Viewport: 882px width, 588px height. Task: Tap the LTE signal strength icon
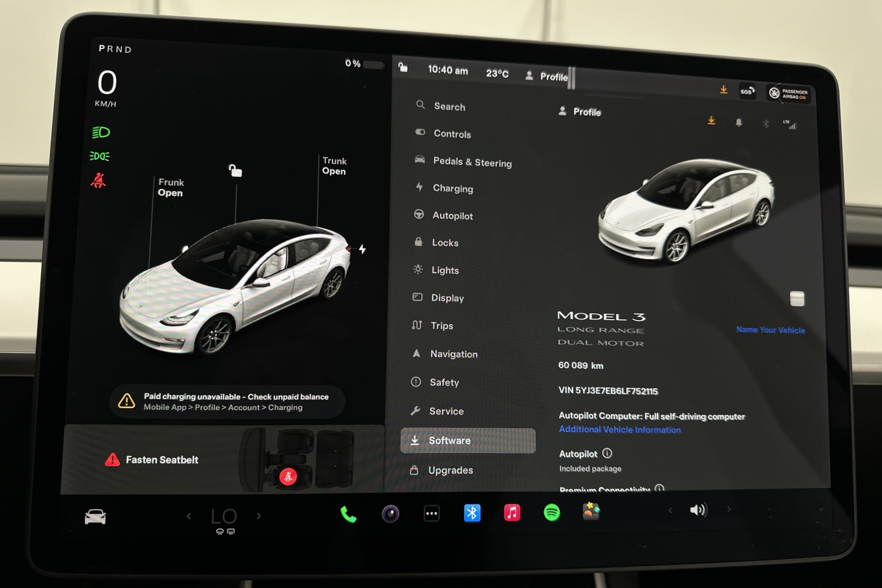click(790, 124)
